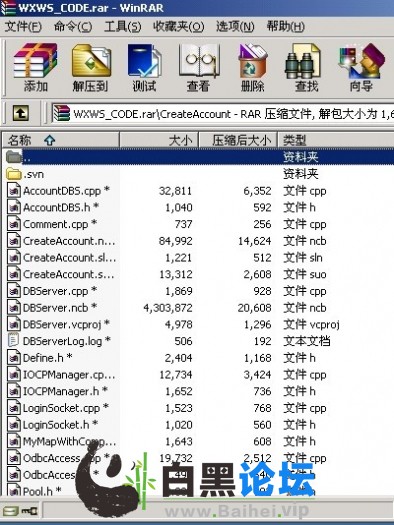
Task: Click the drive icon in status bar
Action: click(10, 511)
